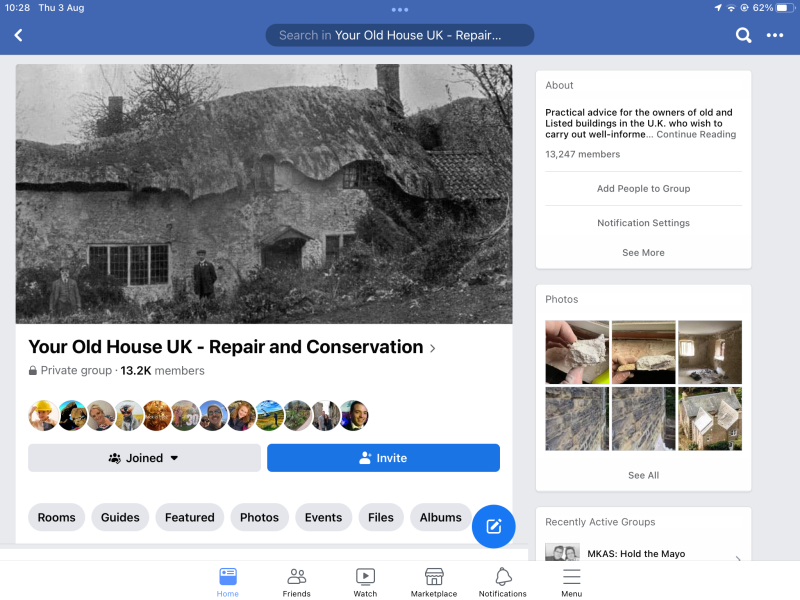800x600 pixels.
Task: Open the plaster fragments photo in the top row
Action: [x=643, y=352]
